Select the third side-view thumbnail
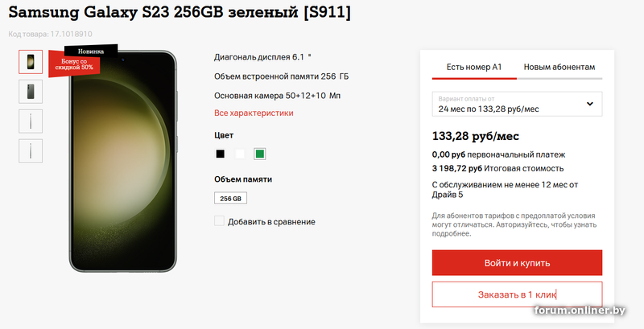Image resolution: width=644 pixels, height=329 pixels. (31, 121)
